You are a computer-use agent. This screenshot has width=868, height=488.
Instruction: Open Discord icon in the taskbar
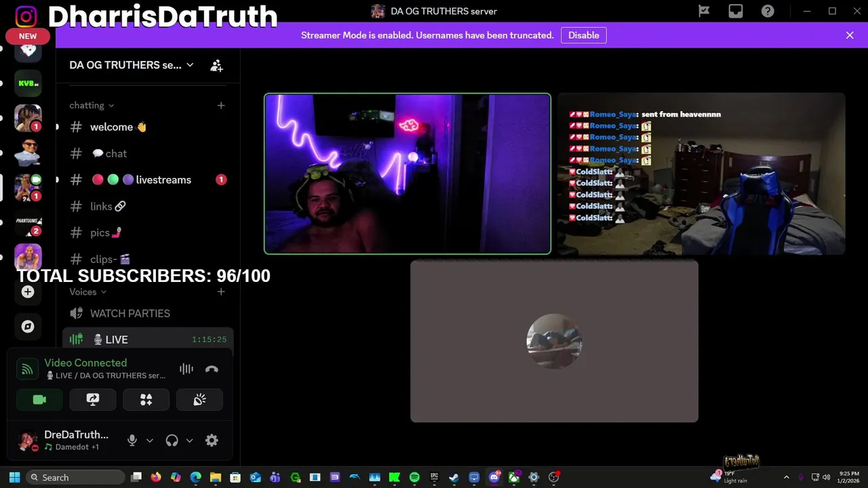[x=494, y=477]
